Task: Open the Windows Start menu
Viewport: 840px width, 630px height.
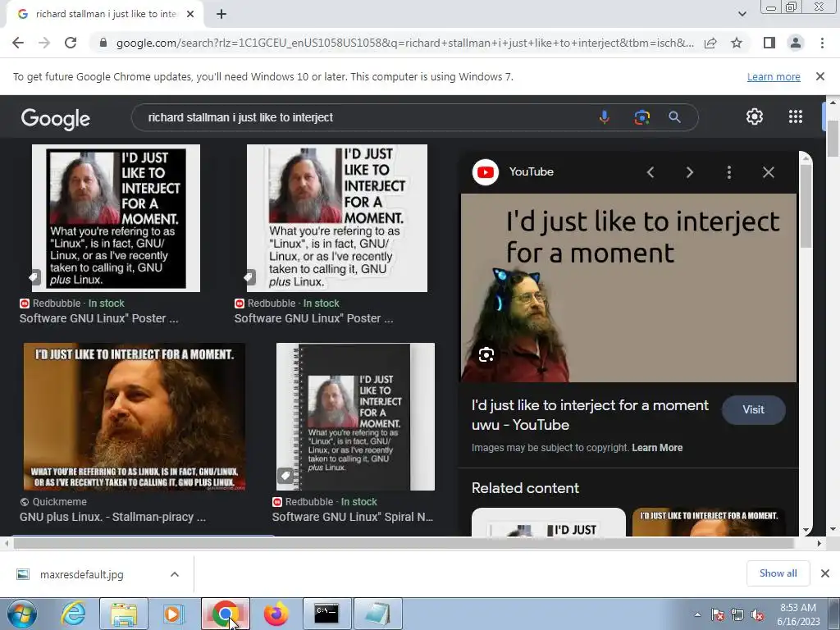Action: (21, 614)
